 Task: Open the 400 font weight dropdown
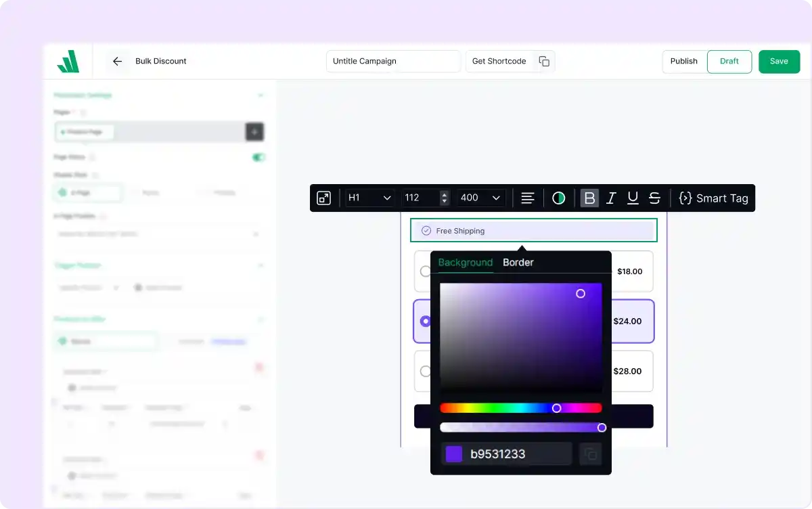pos(480,198)
